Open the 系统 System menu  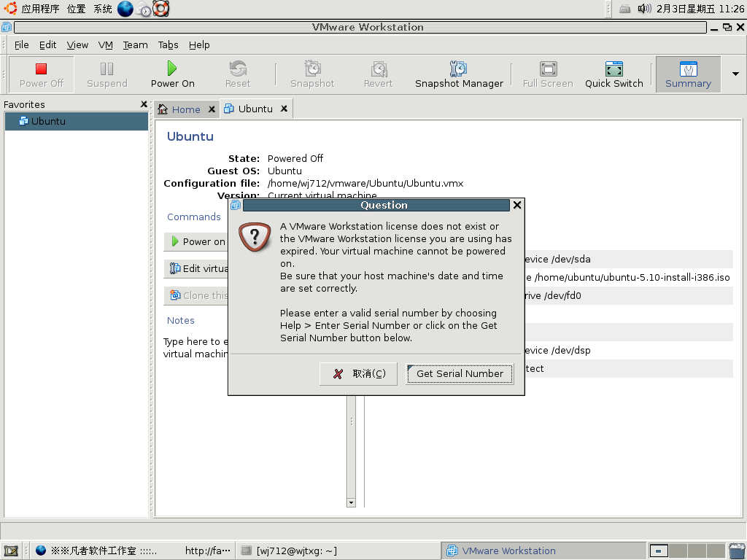point(102,9)
